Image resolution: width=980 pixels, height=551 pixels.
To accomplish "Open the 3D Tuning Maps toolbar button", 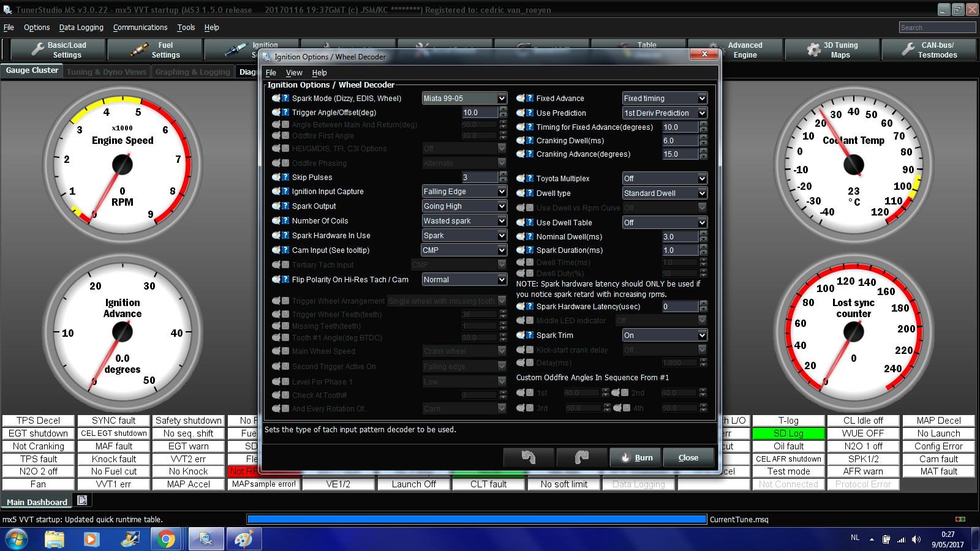I will 832,50.
